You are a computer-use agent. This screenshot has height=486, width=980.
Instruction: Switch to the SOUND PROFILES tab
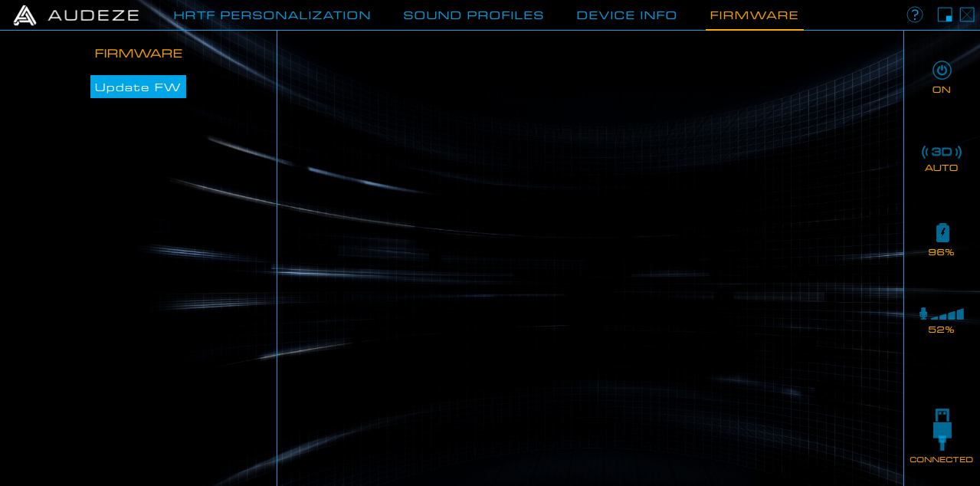tap(473, 15)
